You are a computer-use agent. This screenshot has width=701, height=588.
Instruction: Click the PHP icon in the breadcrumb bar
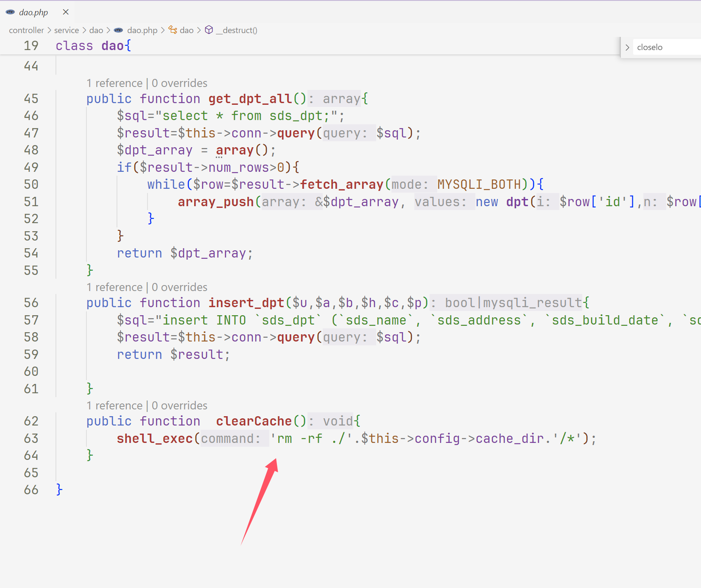119,30
